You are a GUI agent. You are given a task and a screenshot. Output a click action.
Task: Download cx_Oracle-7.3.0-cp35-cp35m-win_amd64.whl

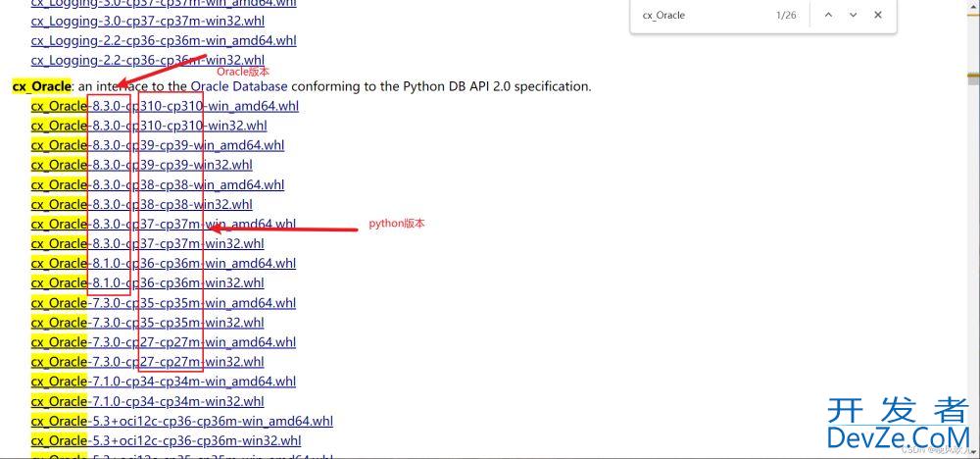tap(164, 303)
